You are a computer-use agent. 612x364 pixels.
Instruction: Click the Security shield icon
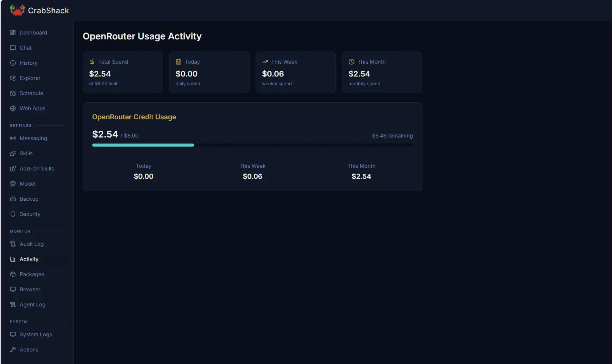pyautogui.click(x=13, y=214)
